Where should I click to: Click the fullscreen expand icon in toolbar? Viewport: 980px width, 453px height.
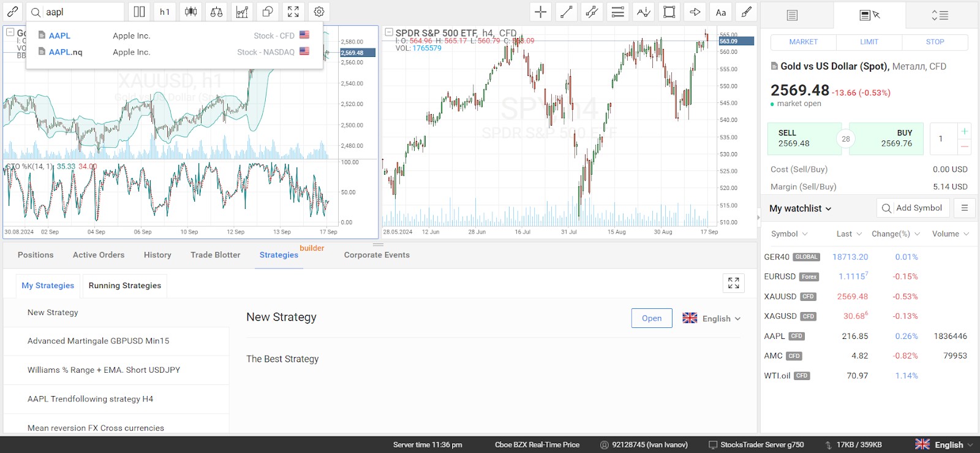coord(293,12)
